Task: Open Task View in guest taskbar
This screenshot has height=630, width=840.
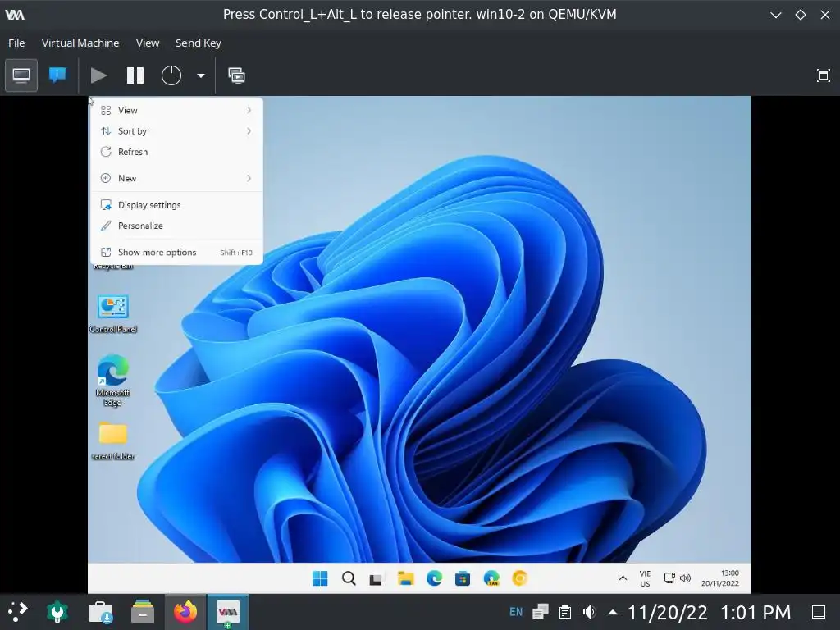Action: tap(376, 579)
